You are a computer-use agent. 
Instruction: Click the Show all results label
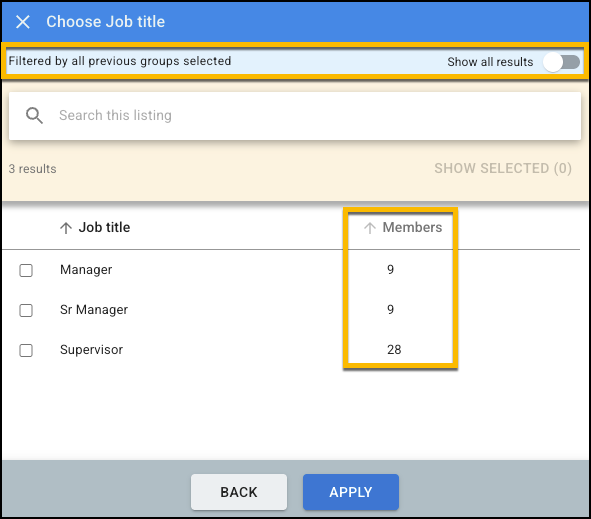(490, 62)
